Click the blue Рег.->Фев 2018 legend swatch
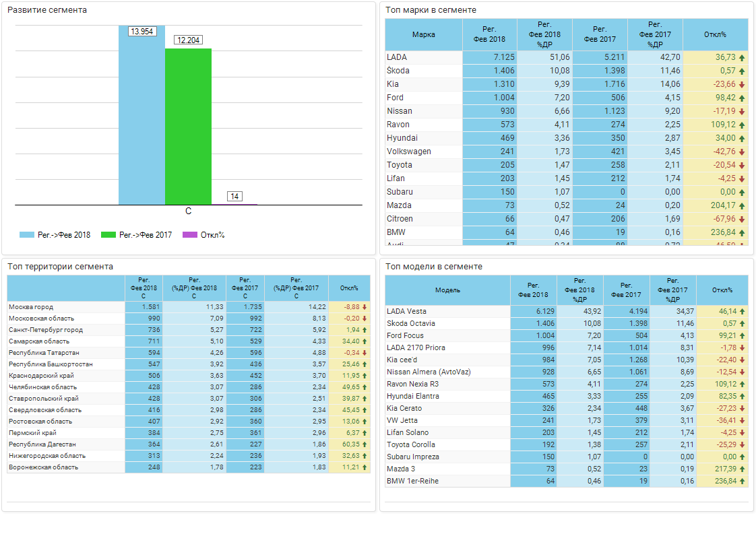This screenshot has height=534, width=756. click(x=26, y=235)
